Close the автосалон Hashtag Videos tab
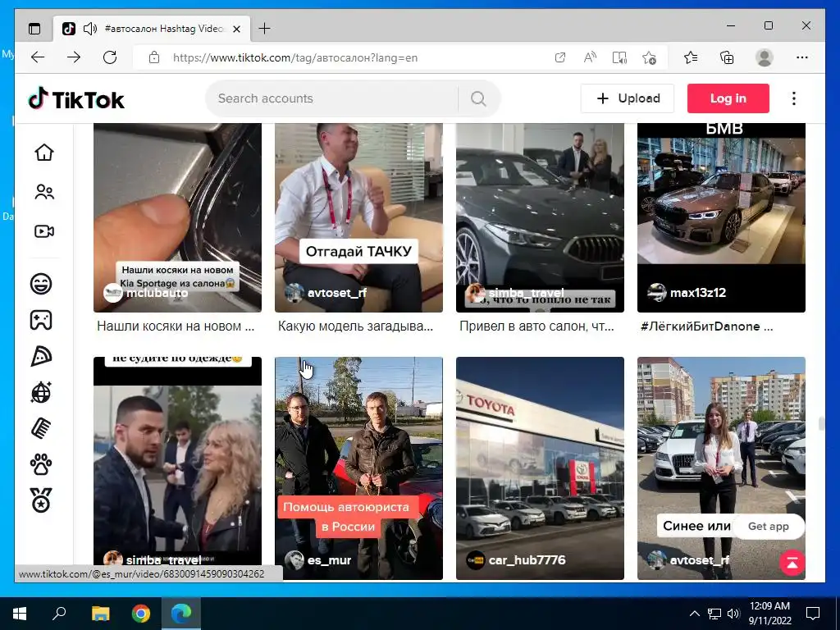840x630 pixels. tap(237, 29)
